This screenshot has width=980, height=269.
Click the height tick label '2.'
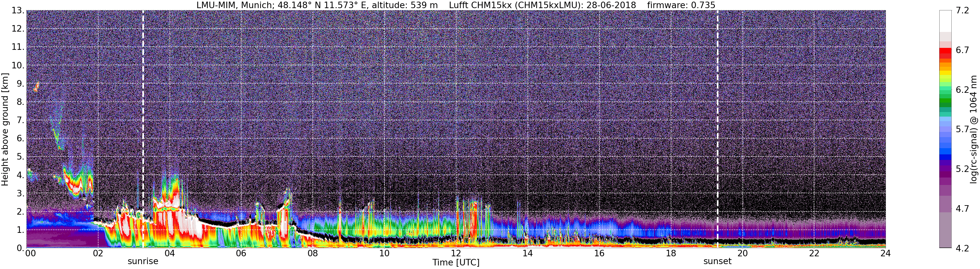21,212
